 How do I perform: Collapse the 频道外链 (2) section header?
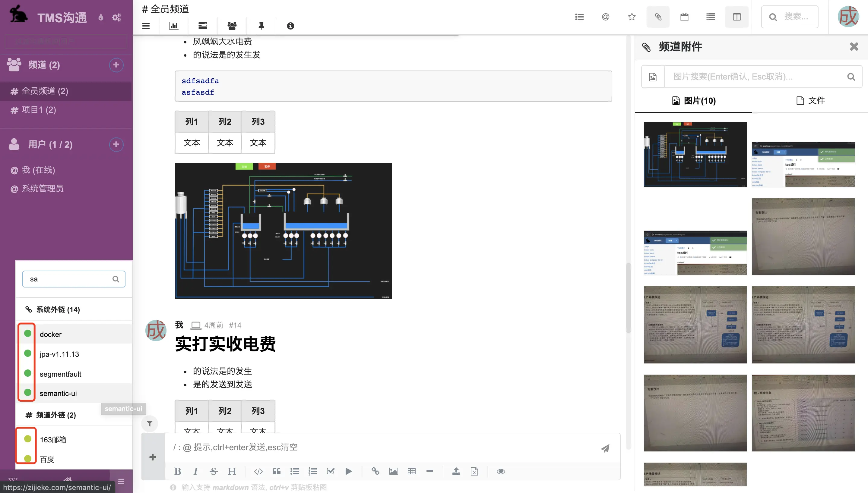pos(74,415)
